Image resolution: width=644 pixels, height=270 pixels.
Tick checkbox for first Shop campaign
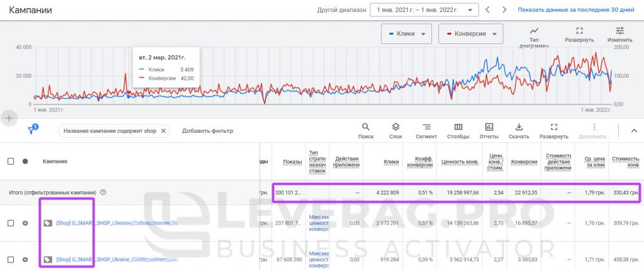[11, 223]
